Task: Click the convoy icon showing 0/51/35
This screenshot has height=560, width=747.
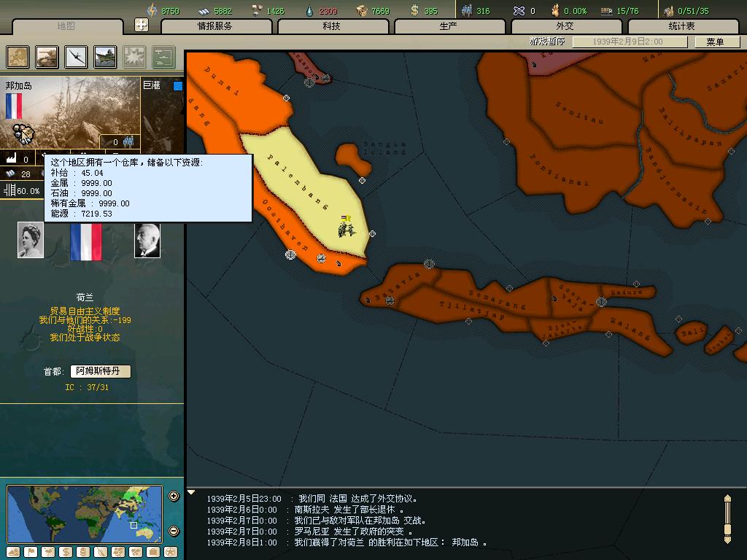Action: coord(669,10)
